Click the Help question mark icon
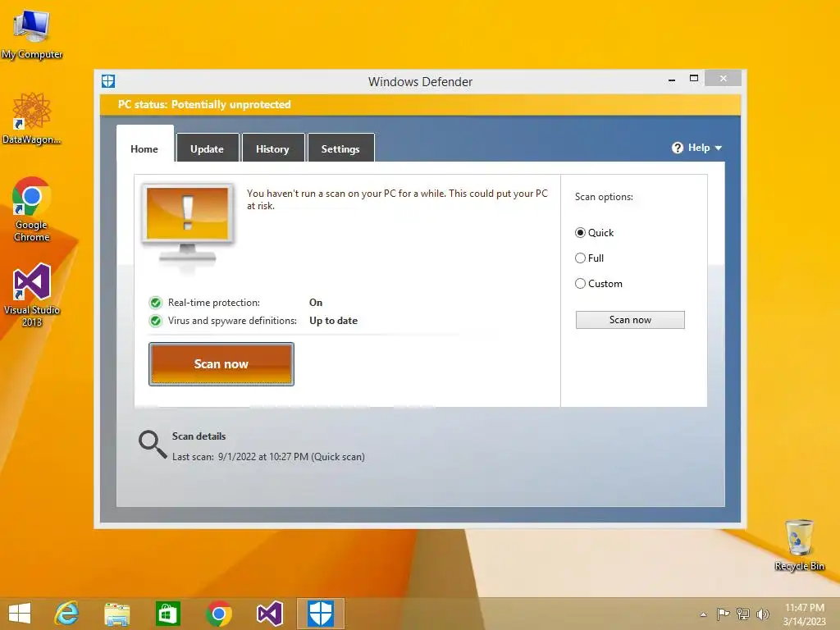The image size is (840, 630). point(677,148)
